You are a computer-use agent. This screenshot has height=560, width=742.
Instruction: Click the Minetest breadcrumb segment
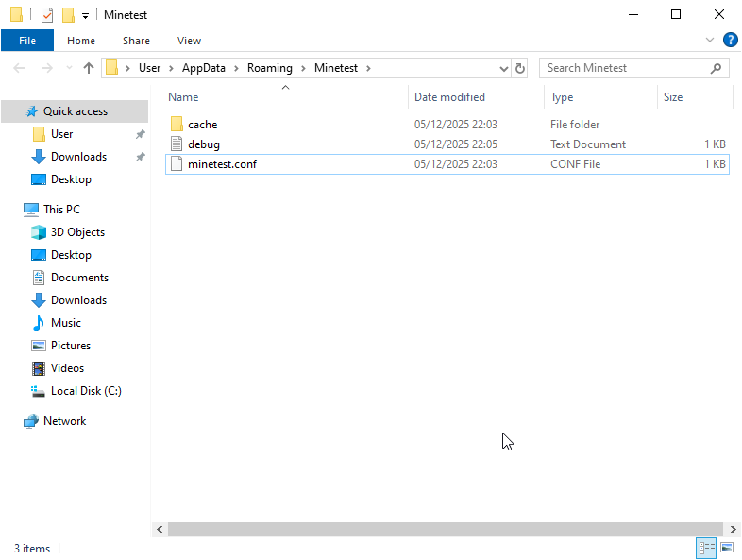tap(336, 68)
